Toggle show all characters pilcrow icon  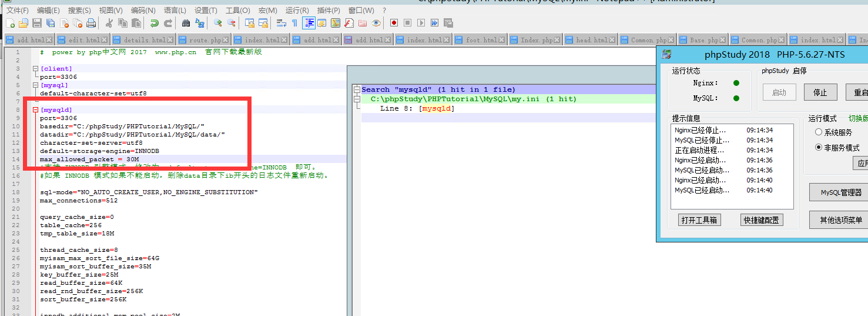(294, 23)
